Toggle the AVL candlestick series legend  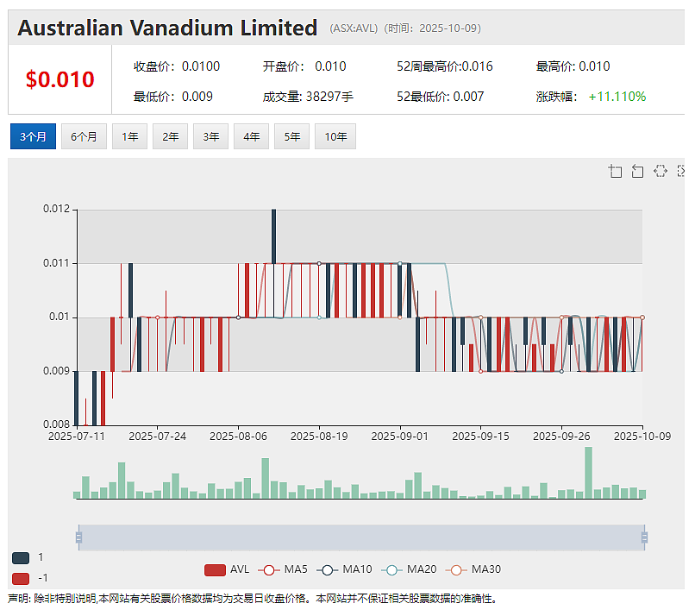coord(227,570)
